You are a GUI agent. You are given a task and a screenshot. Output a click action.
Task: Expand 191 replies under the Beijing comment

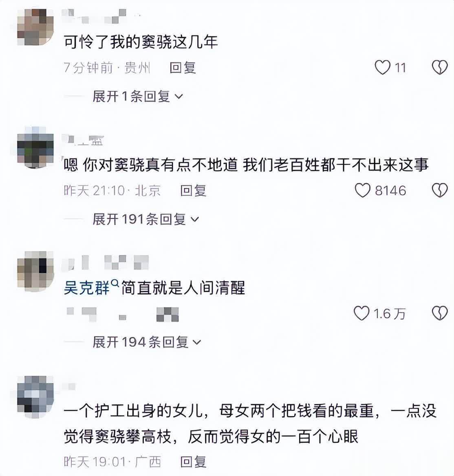[145, 219]
